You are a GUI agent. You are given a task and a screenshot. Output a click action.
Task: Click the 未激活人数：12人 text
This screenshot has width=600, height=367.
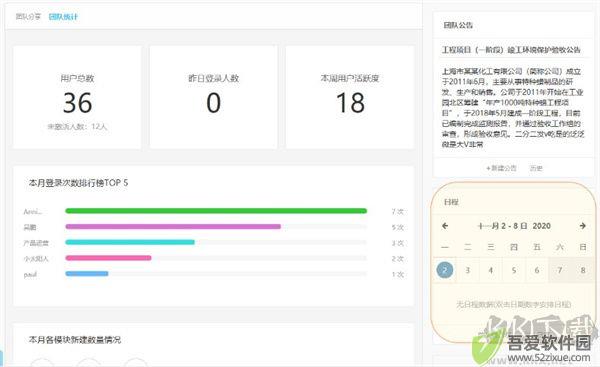point(77,126)
